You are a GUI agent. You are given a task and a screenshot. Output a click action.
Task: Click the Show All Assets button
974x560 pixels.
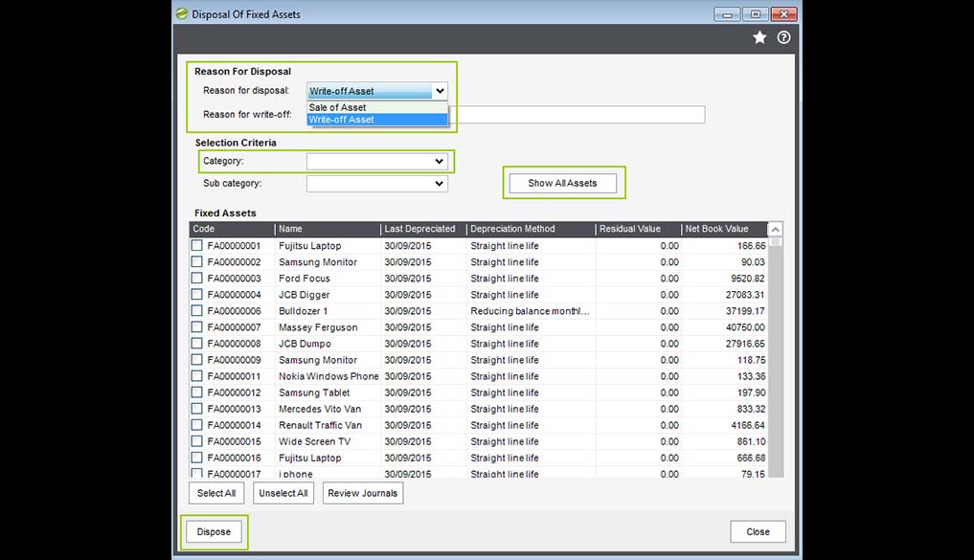coord(563,183)
